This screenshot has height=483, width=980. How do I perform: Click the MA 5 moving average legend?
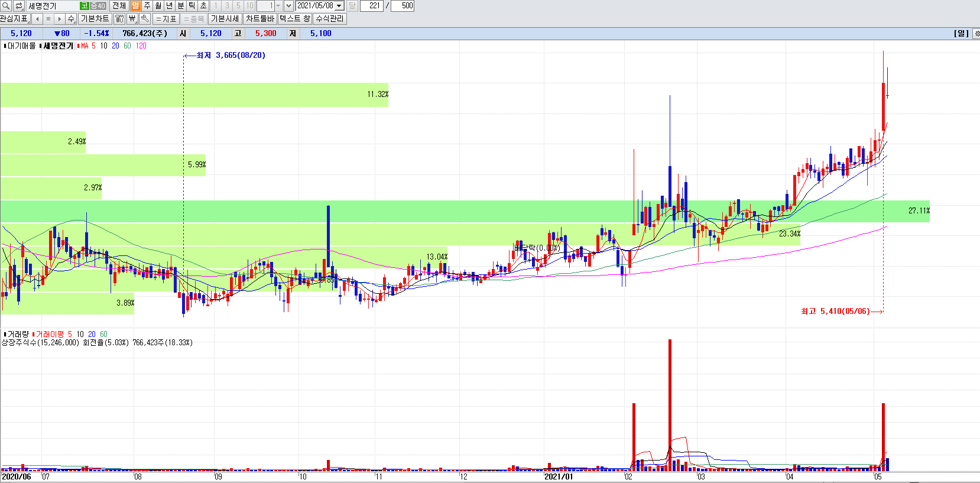coord(87,46)
